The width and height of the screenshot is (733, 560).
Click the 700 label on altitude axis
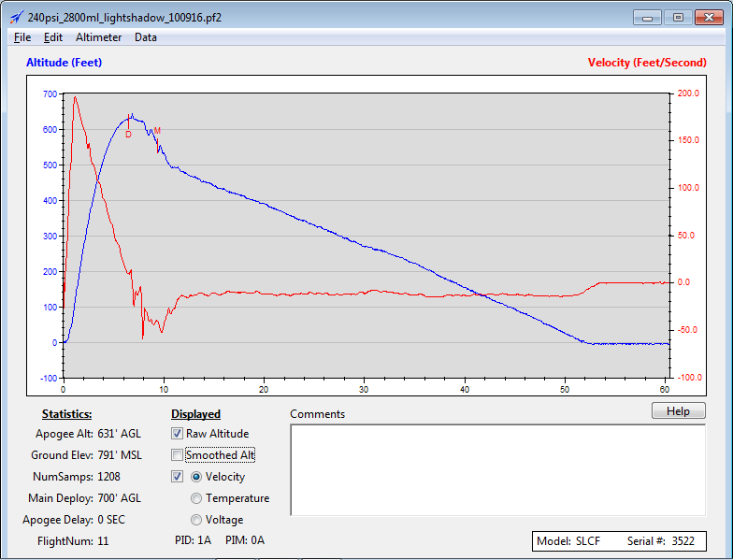tap(50, 93)
